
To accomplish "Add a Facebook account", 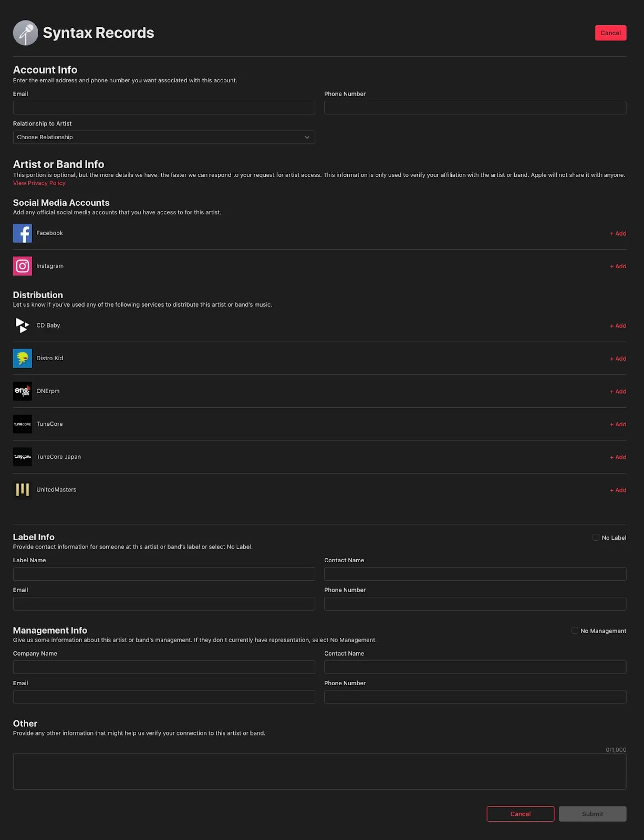I will point(618,234).
